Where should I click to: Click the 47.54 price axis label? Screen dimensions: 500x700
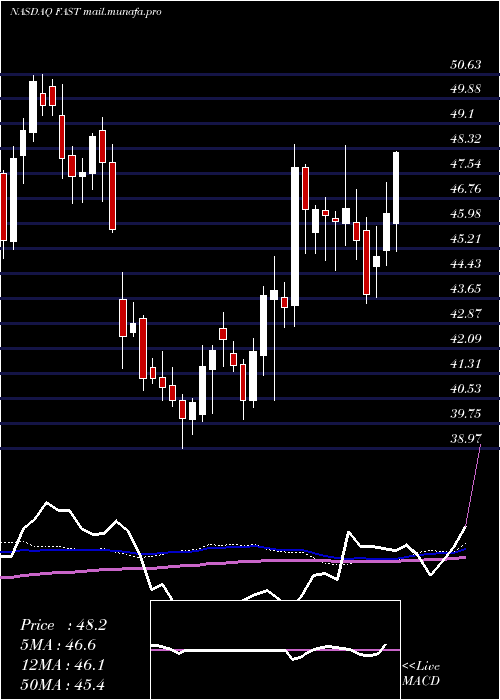466,165
